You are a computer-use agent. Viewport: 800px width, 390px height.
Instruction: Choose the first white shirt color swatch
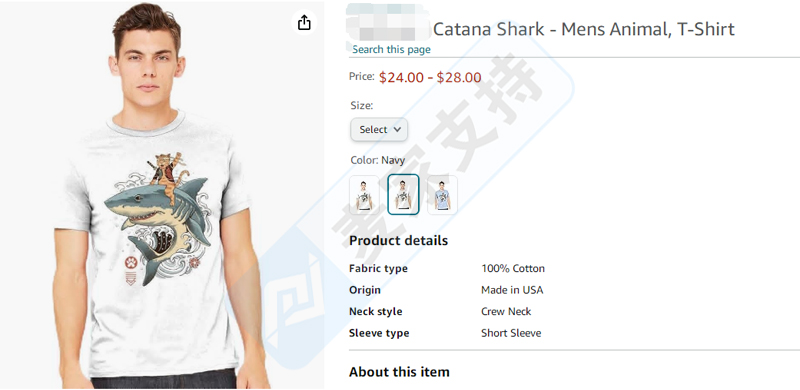[364, 195]
